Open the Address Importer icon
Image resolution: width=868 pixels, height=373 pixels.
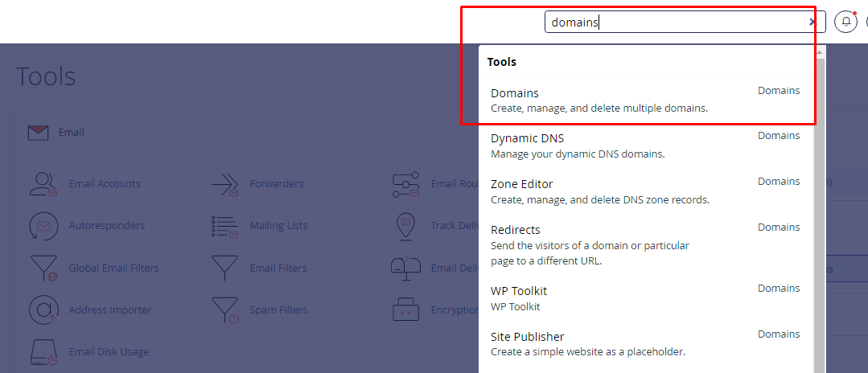[43, 310]
